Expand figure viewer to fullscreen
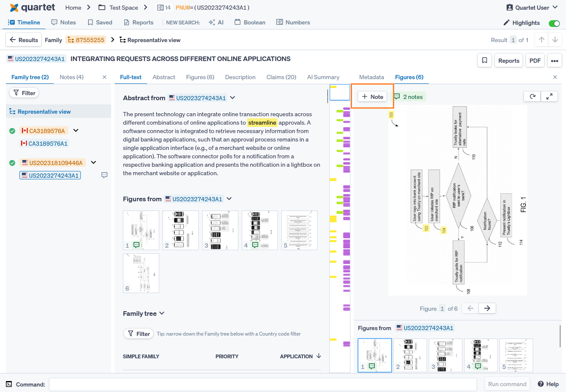This screenshot has width=566, height=392. click(549, 96)
